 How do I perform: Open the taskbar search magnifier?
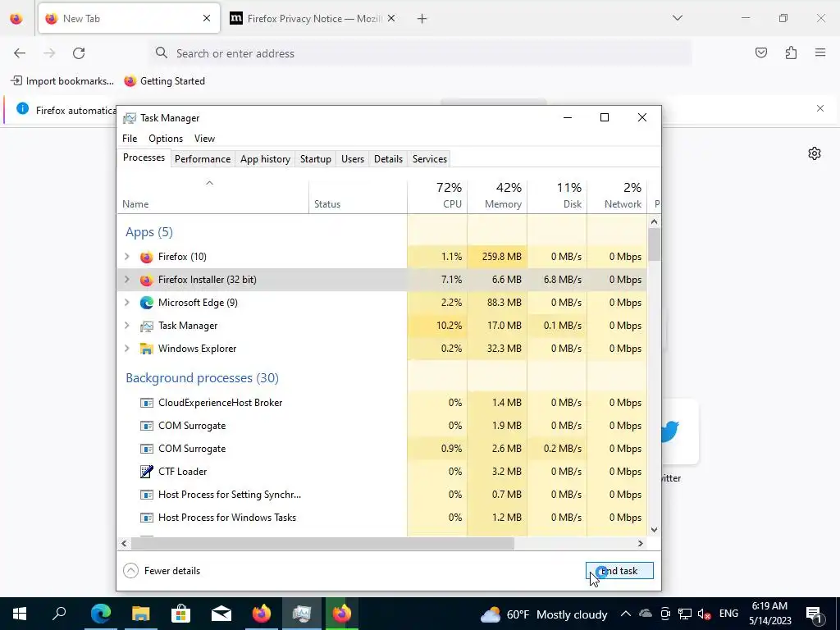[x=59, y=614]
